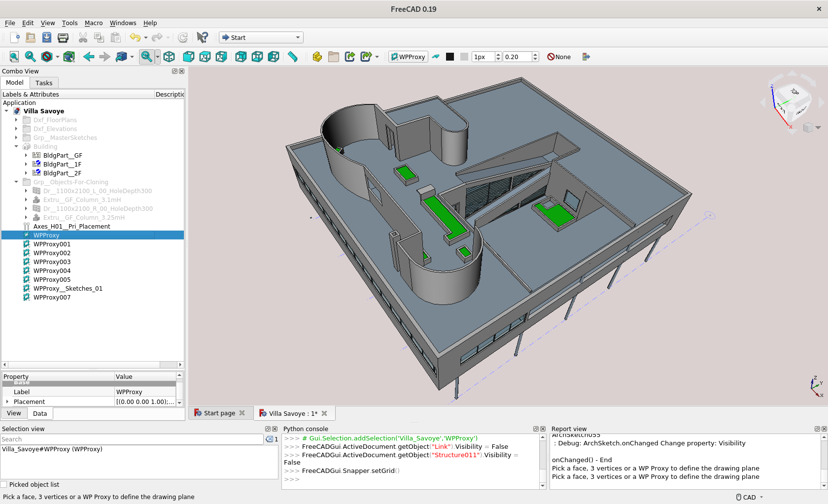Create a group with the folder icon
The width and height of the screenshot is (828, 504).
334,57
